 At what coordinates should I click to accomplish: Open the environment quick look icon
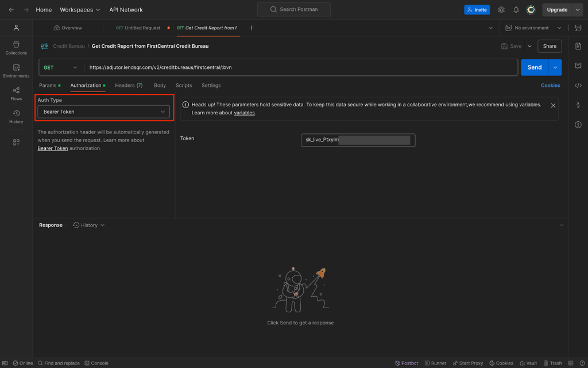(x=578, y=28)
